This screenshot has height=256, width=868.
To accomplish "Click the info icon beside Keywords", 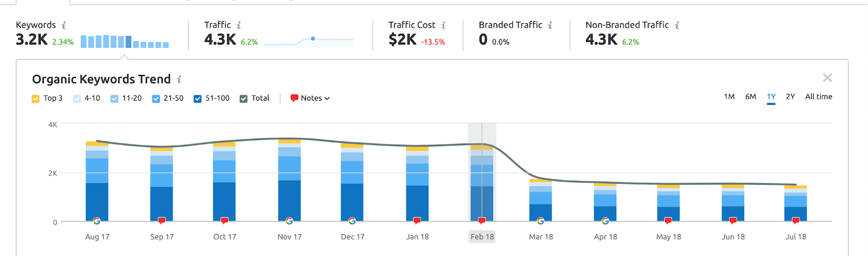I will (63, 25).
